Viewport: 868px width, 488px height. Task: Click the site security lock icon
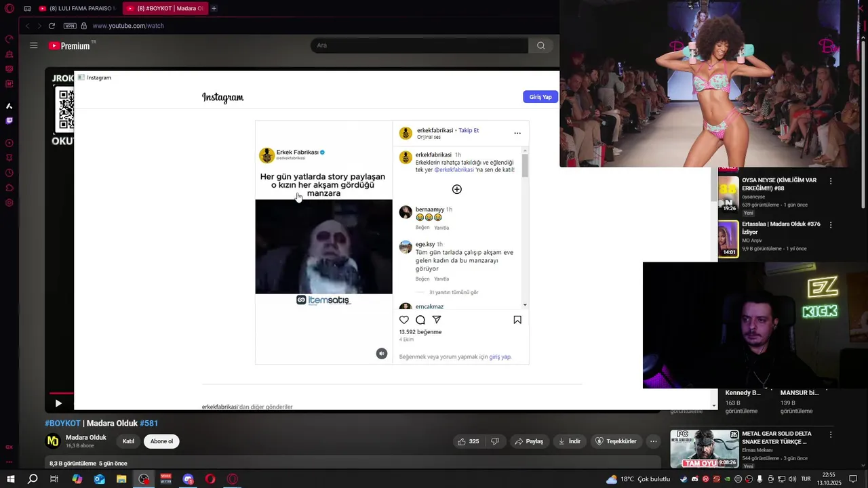click(x=84, y=26)
